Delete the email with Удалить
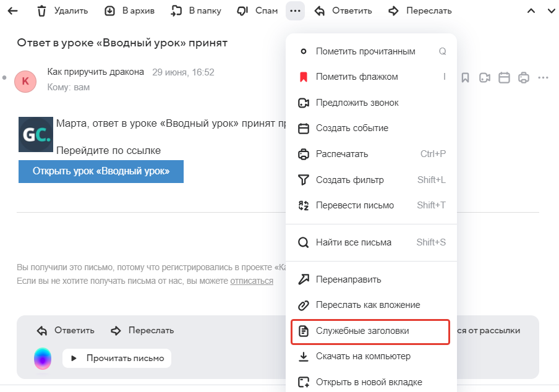 pos(62,11)
